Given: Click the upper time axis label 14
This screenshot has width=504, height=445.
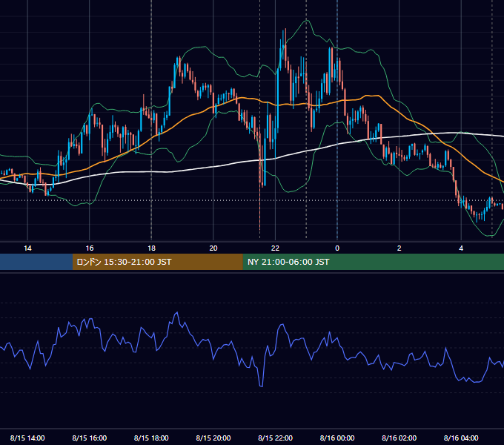Looking at the screenshot, I should 27,248.
